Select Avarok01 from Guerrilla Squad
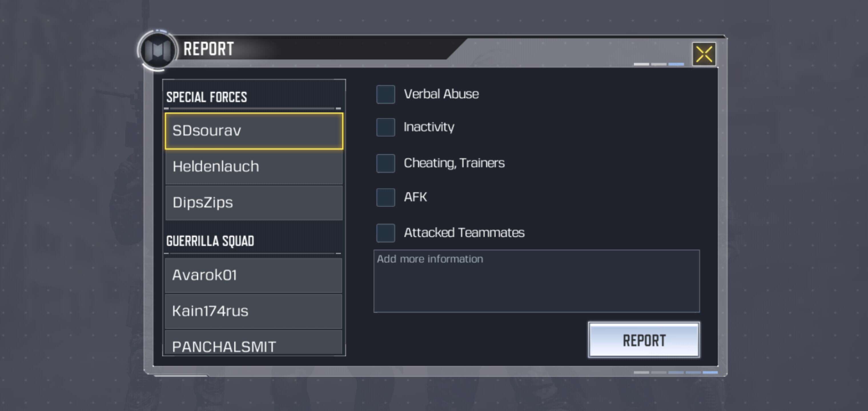 click(253, 275)
